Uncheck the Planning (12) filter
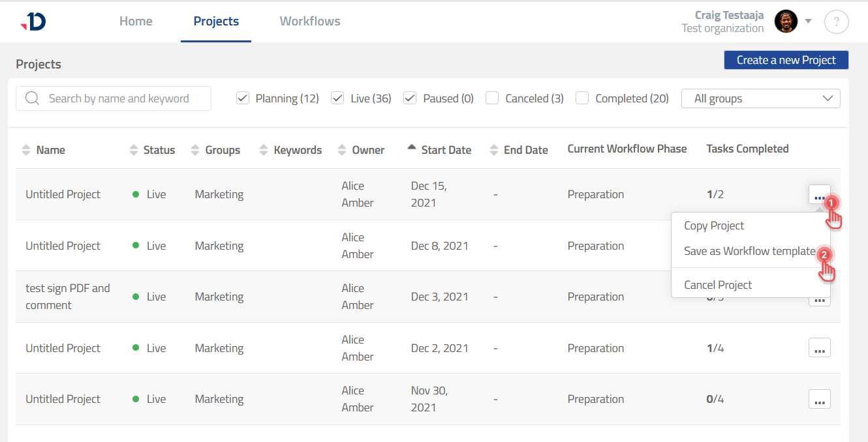The image size is (868, 442). click(242, 98)
